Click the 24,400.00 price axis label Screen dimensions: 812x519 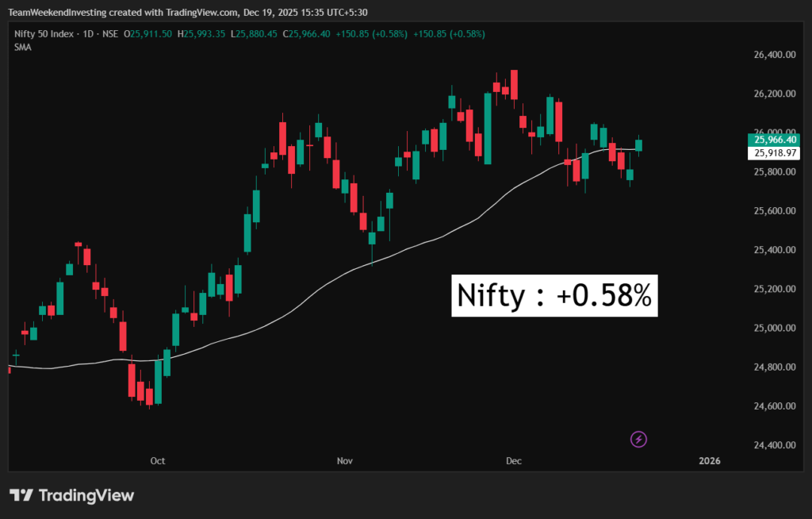773,445
